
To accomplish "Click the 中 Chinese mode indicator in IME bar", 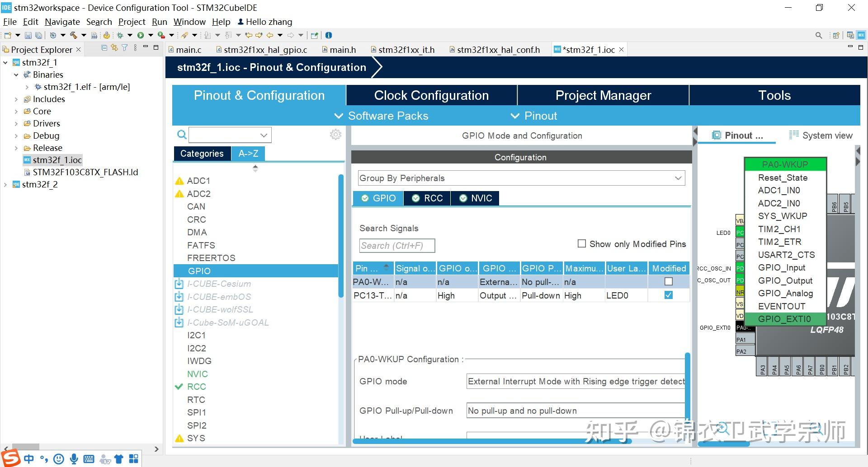I will 29,459.
